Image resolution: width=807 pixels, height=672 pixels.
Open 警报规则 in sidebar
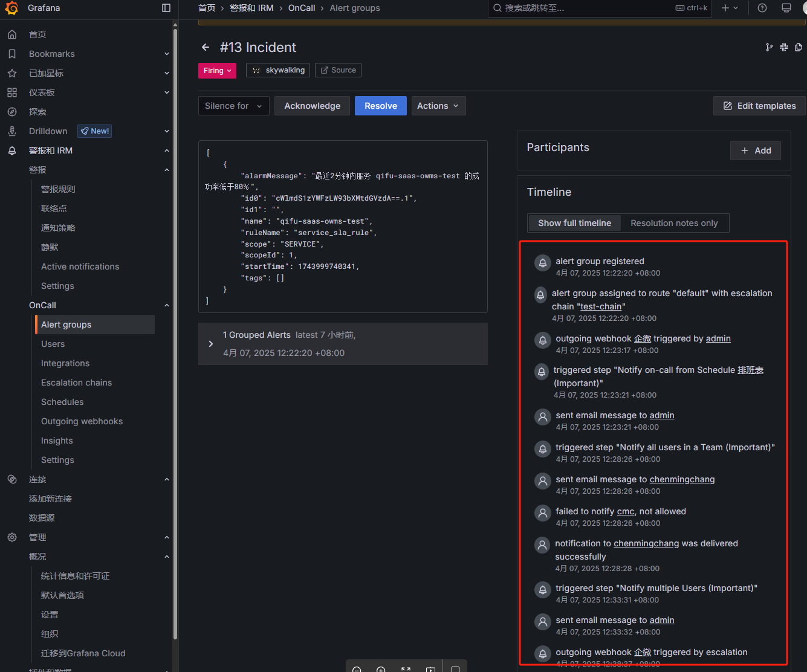[58, 189]
